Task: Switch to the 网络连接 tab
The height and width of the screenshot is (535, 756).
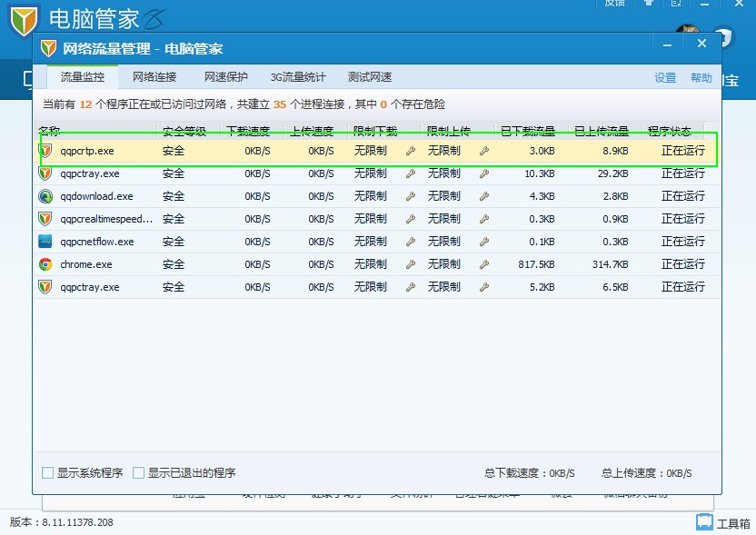Action: pos(154,77)
